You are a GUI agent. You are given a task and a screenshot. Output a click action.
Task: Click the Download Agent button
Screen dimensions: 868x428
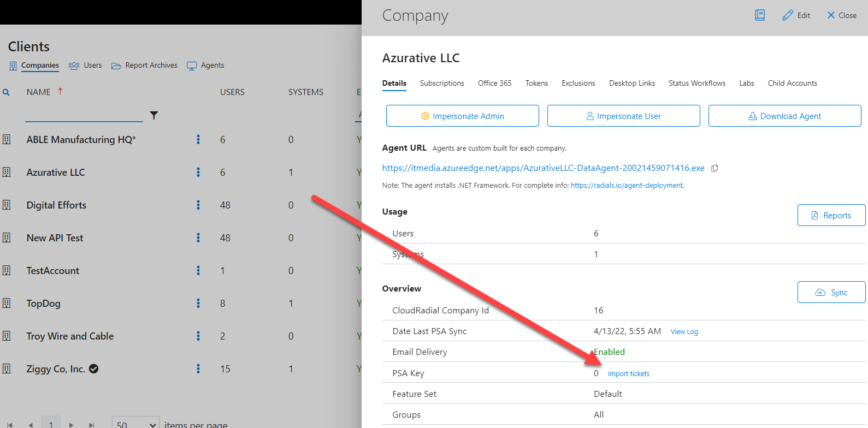click(x=785, y=116)
